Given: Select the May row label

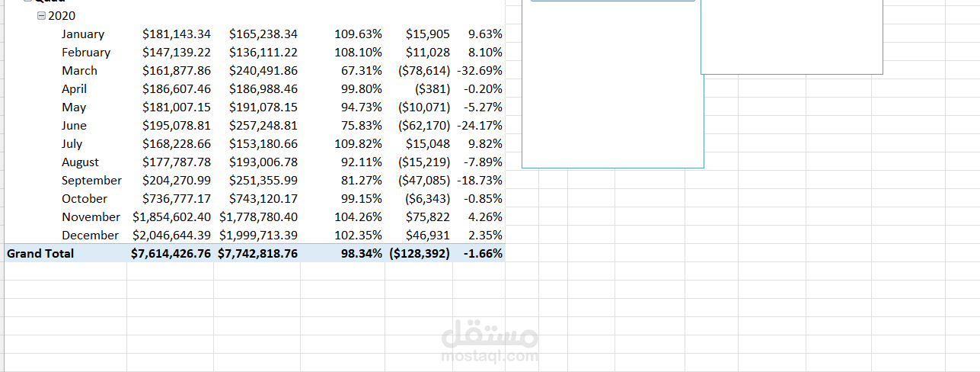Looking at the screenshot, I should point(74,107).
